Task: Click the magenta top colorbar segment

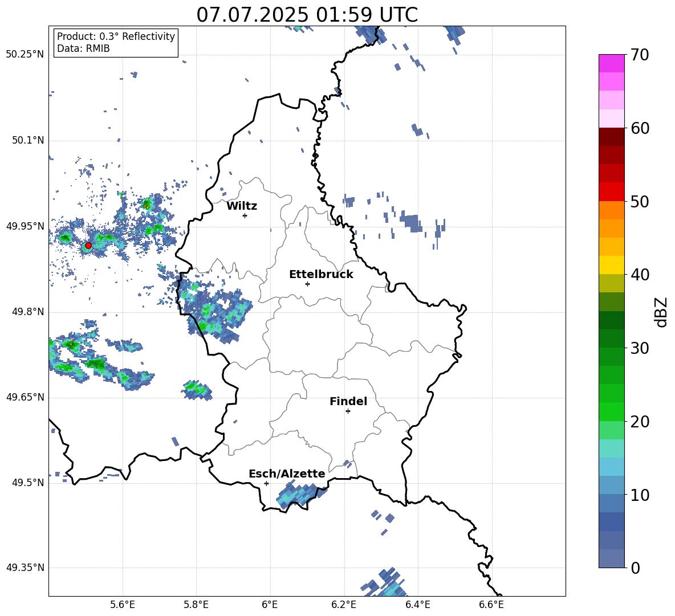Action: (x=611, y=64)
